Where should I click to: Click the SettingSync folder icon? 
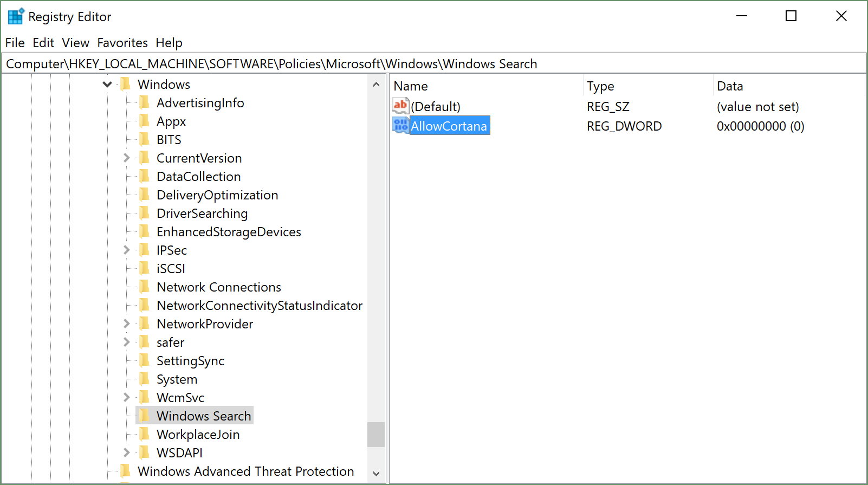[144, 360]
